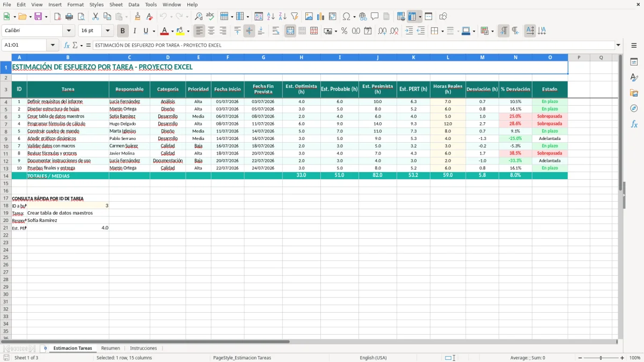The height and width of the screenshot is (362, 644).
Task: Click the zoom out minus button
Action: [580, 358]
